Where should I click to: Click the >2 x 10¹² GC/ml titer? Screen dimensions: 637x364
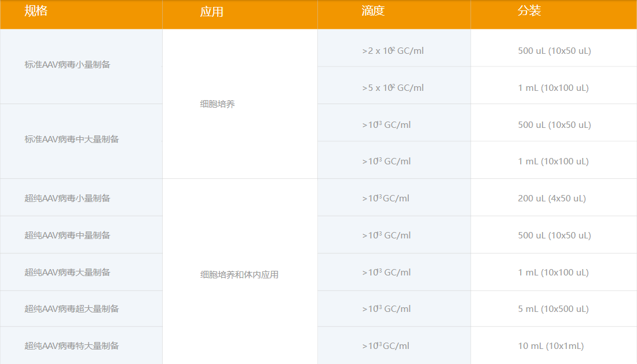click(x=393, y=51)
